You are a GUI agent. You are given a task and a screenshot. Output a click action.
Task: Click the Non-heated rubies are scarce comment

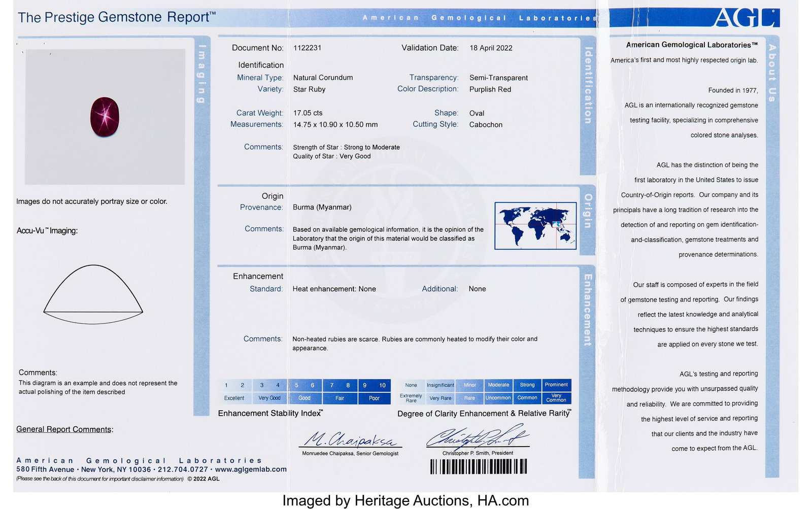pos(415,344)
